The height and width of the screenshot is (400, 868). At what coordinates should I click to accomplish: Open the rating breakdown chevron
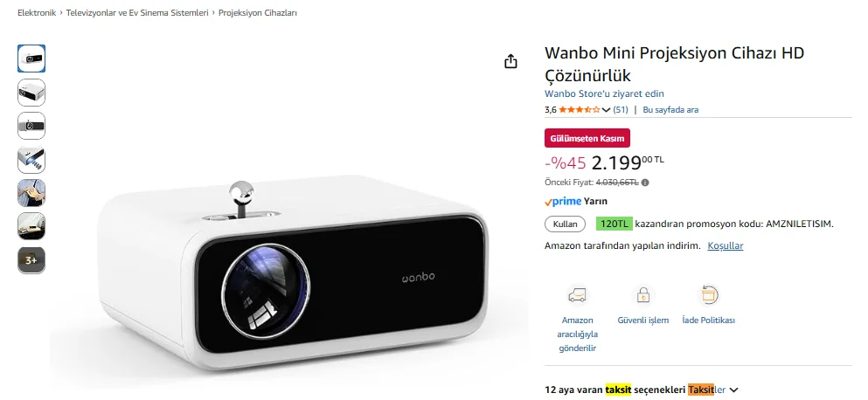coord(606,110)
